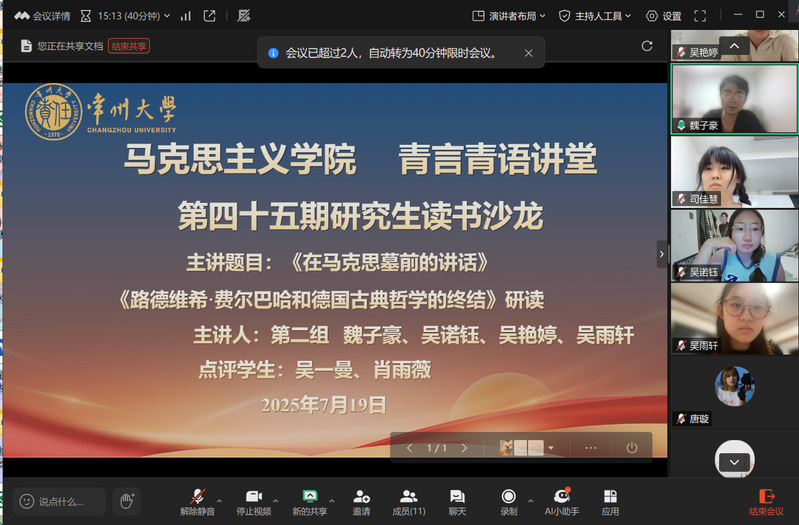Collapse the participant video strip upward arrow
This screenshot has width=799, height=525.
click(x=734, y=46)
